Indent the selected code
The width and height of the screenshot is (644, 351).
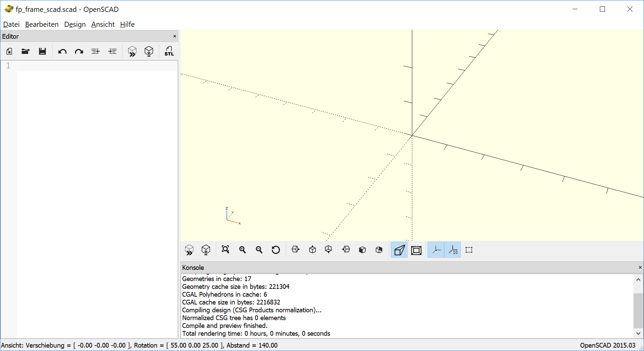tap(112, 51)
